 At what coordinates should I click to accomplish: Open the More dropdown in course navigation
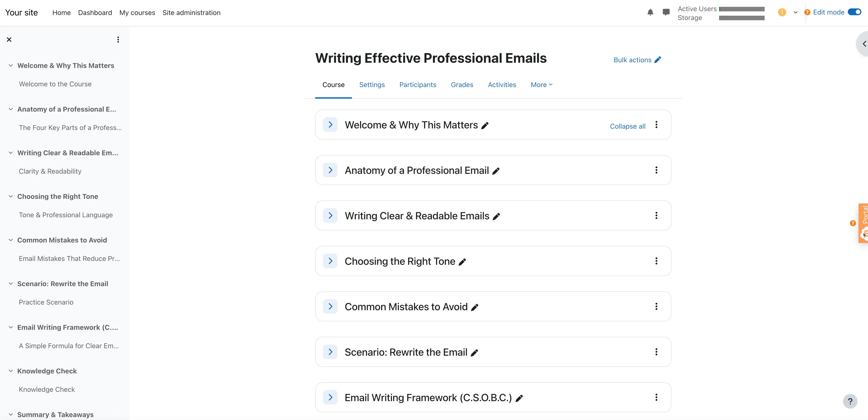[541, 85]
